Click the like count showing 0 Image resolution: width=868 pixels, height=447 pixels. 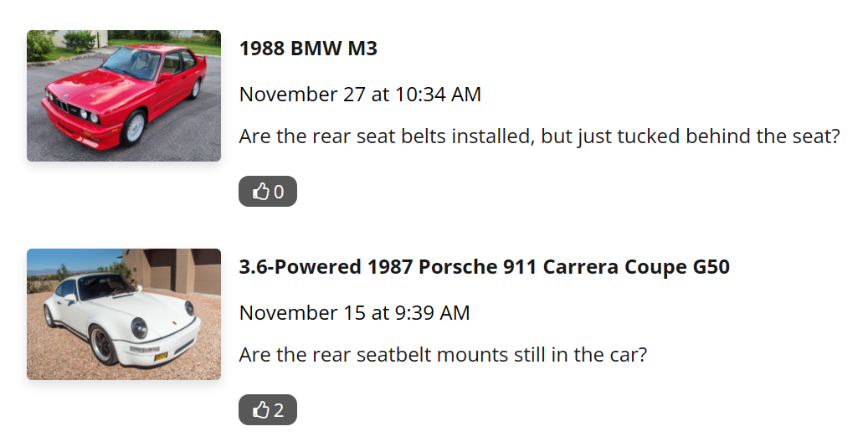[x=279, y=192]
